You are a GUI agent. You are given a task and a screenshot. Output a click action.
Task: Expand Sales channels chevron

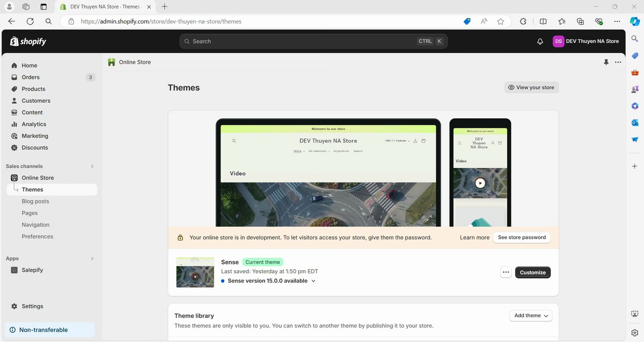click(x=92, y=166)
